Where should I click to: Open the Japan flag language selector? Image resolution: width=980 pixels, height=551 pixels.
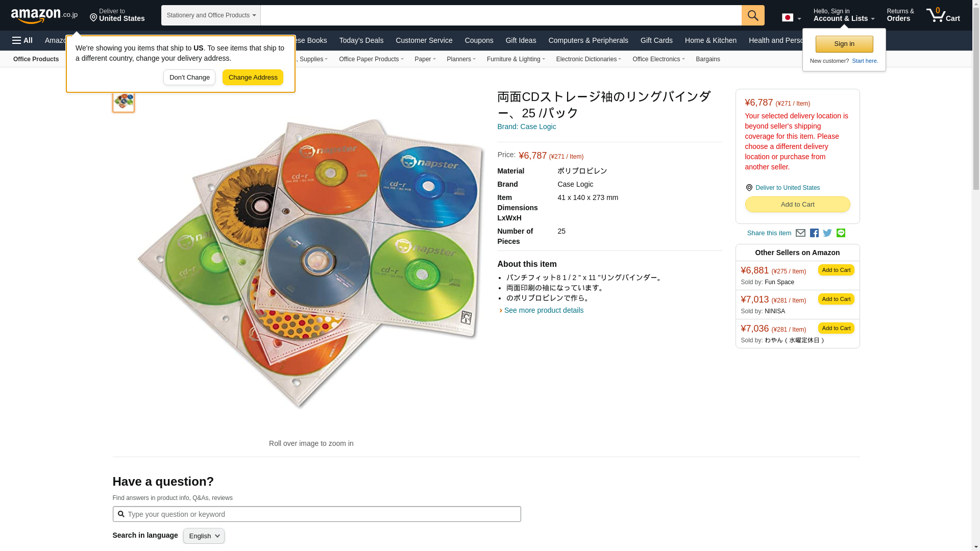(x=791, y=17)
